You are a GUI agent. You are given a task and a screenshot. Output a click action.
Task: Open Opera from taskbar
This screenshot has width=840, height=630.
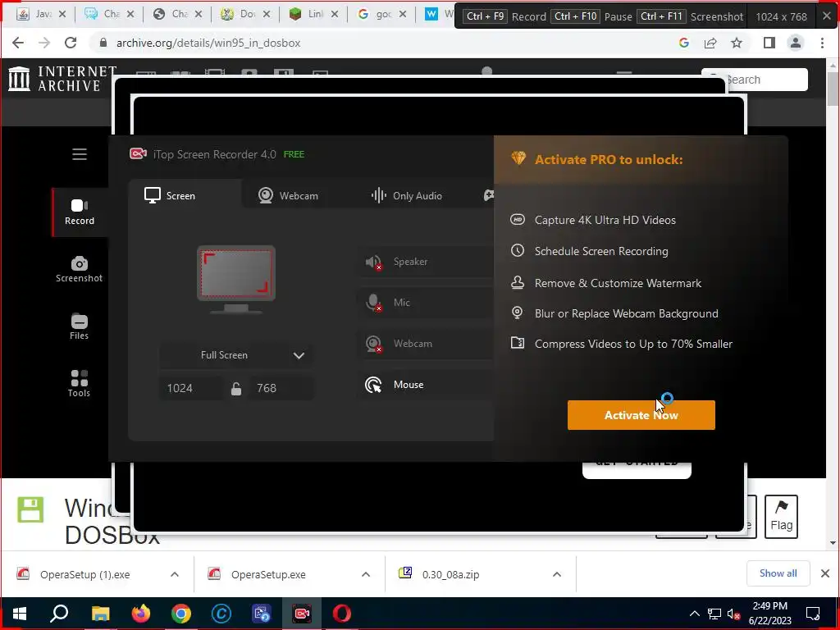(x=342, y=614)
